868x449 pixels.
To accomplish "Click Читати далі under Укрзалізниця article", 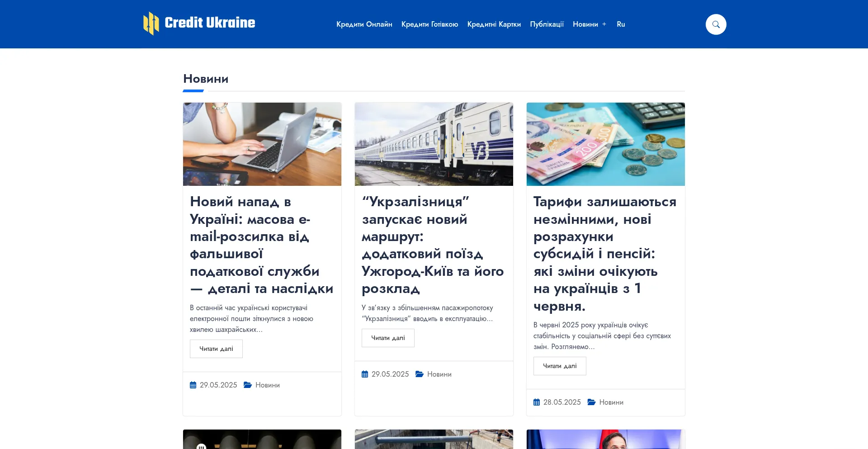I will point(388,338).
